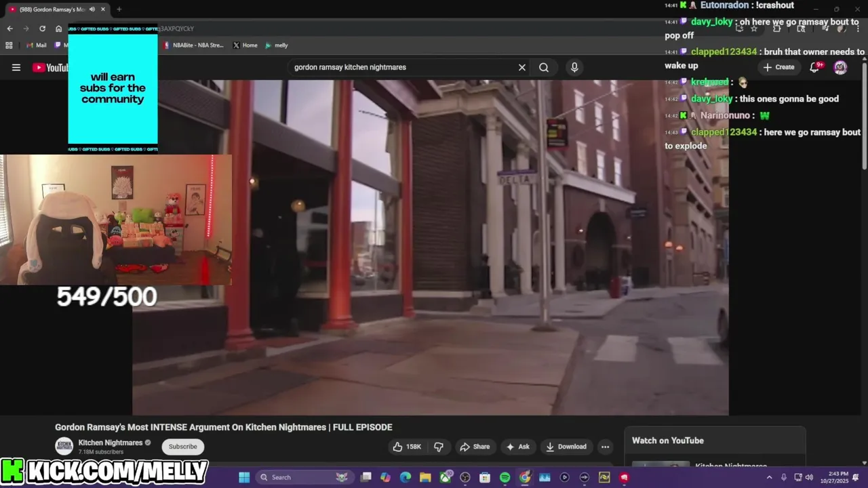Open the X Home bookmark
Viewport: 868px width, 488px height.
click(245, 45)
